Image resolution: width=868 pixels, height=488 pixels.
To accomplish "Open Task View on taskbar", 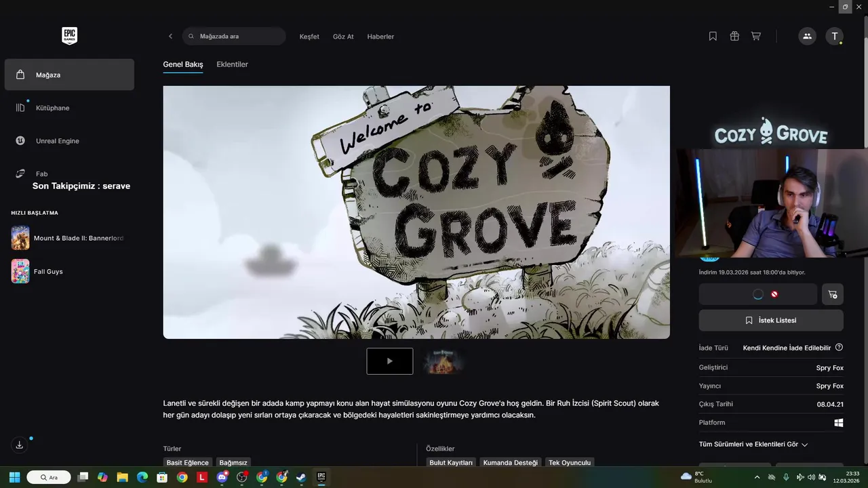I will [x=83, y=477].
